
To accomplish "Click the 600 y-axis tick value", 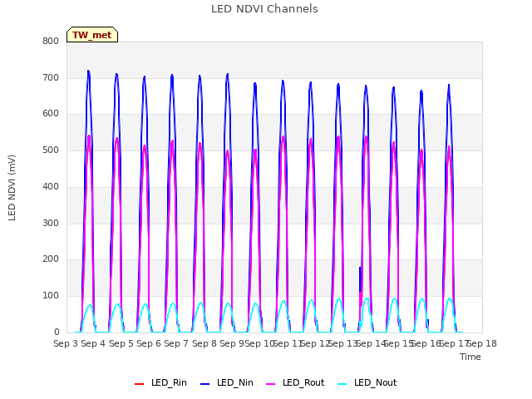I will tap(51, 114).
